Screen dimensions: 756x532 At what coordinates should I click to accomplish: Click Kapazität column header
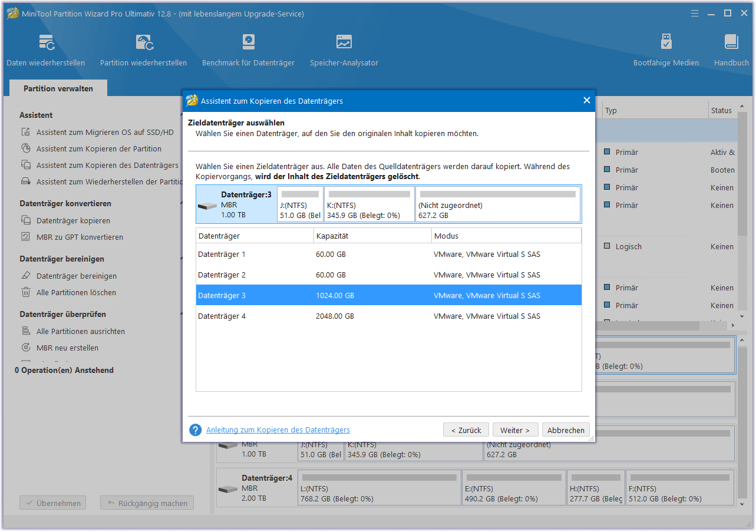pos(372,236)
